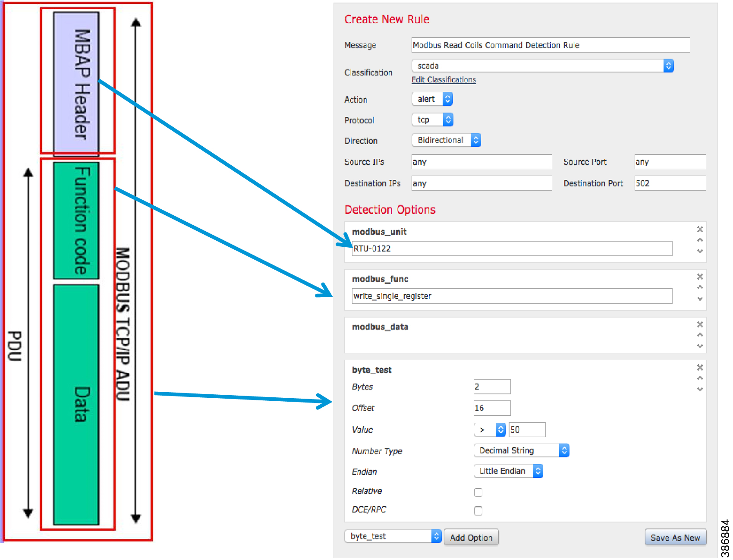Enable the Relative checkbox
733x560 pixels.
478,492
